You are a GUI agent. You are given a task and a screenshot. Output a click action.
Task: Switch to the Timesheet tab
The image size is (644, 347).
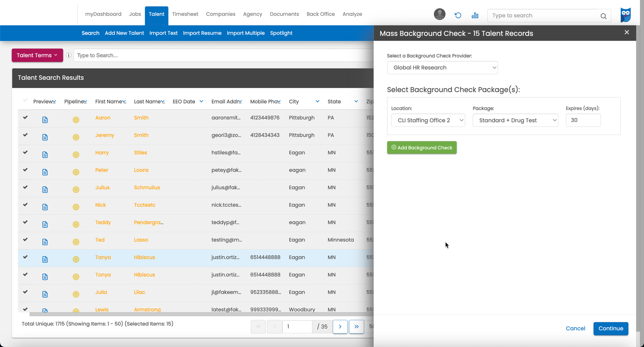coord(185,14)
